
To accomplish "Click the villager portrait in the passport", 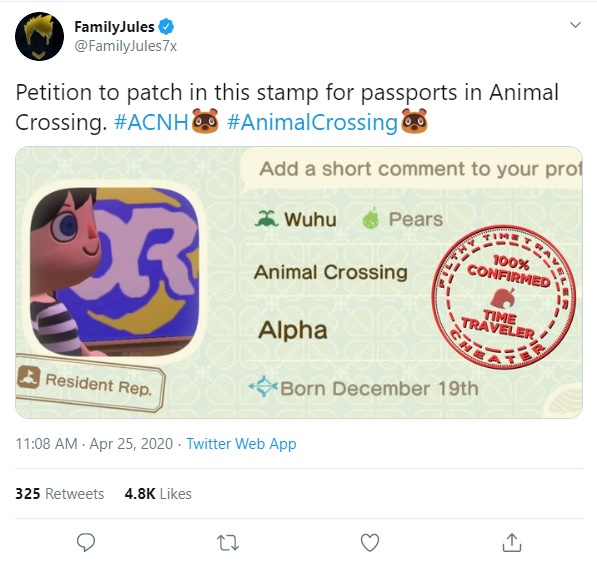I will [115, 272].
